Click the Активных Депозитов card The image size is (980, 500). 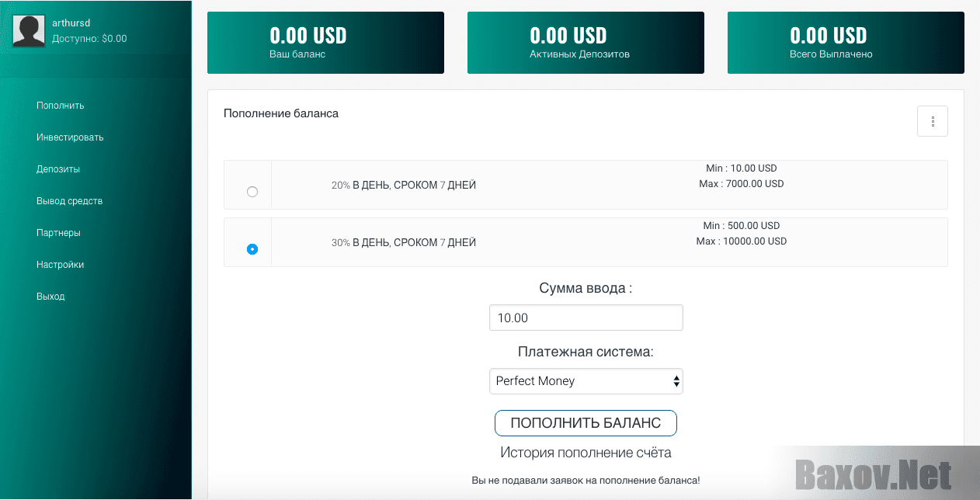(585, 42)
